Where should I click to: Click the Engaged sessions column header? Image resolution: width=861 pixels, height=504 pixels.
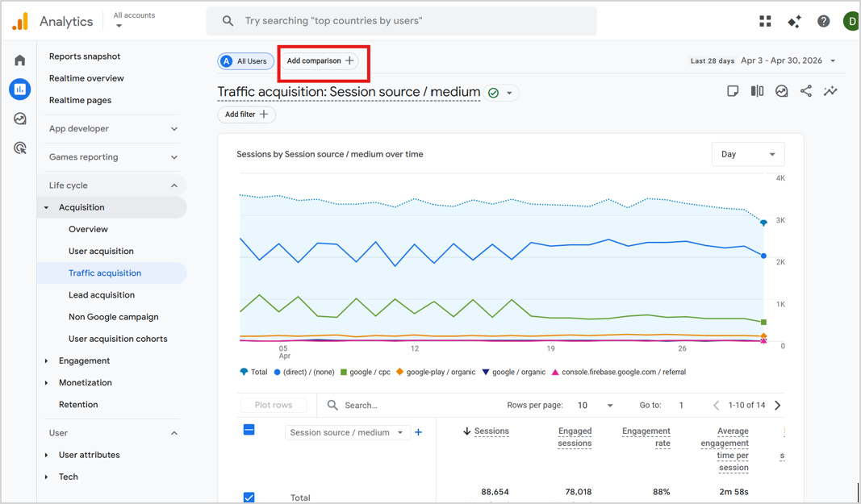coord(575,437)
